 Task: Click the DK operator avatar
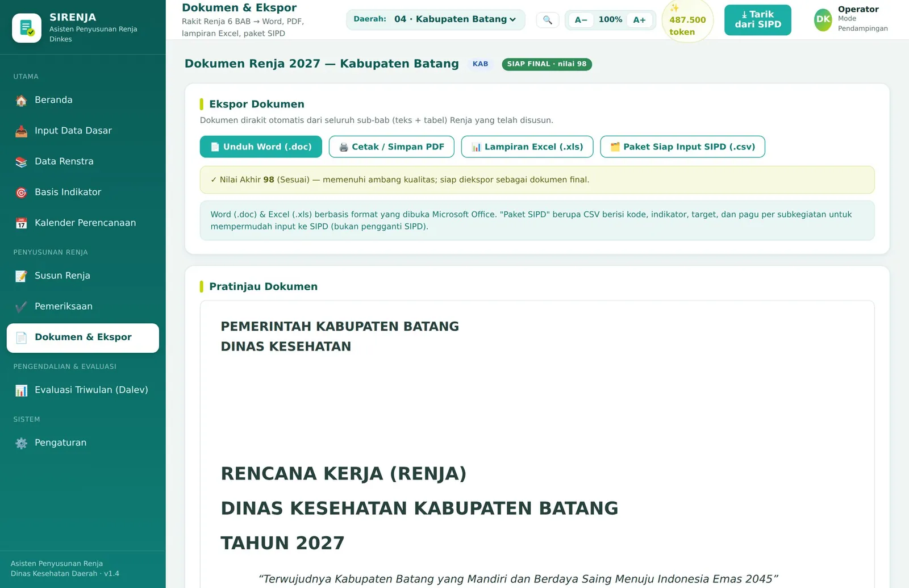(x=823, y=20)
